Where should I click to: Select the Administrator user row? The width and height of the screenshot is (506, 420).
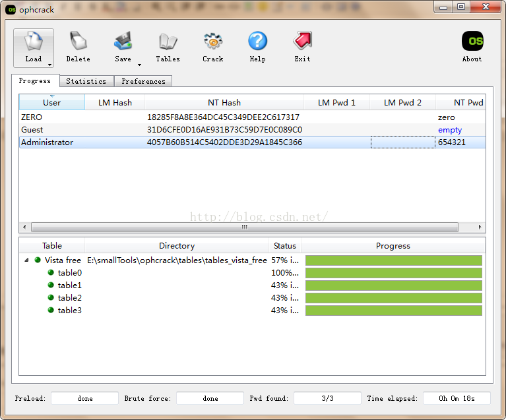(x=253, y=142)
